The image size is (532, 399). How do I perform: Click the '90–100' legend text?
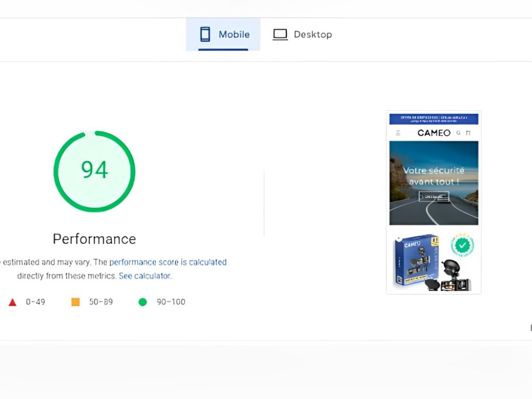coord(171,302)
